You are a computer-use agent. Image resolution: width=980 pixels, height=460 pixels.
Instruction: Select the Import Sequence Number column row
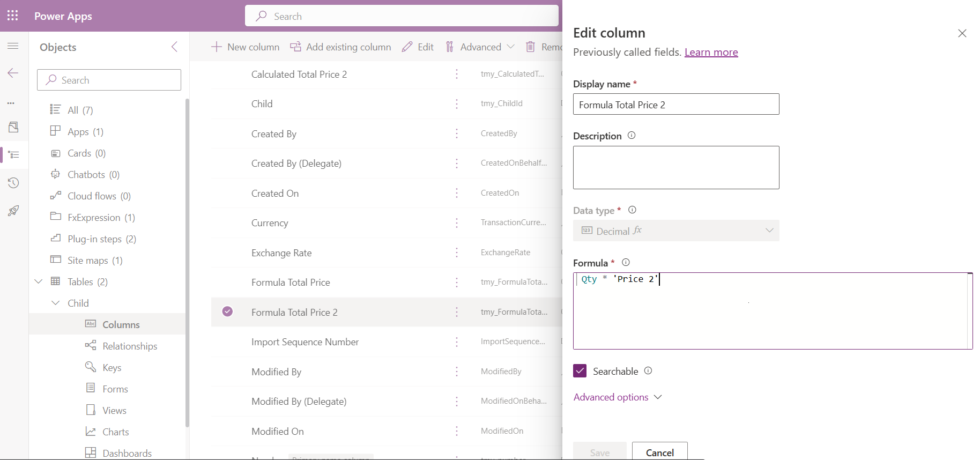pyautogui.click(x=386, y=342)
